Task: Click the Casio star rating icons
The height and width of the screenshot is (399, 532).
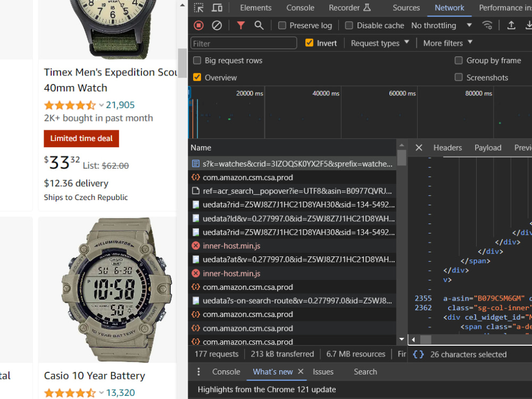Action: (70, 393)
